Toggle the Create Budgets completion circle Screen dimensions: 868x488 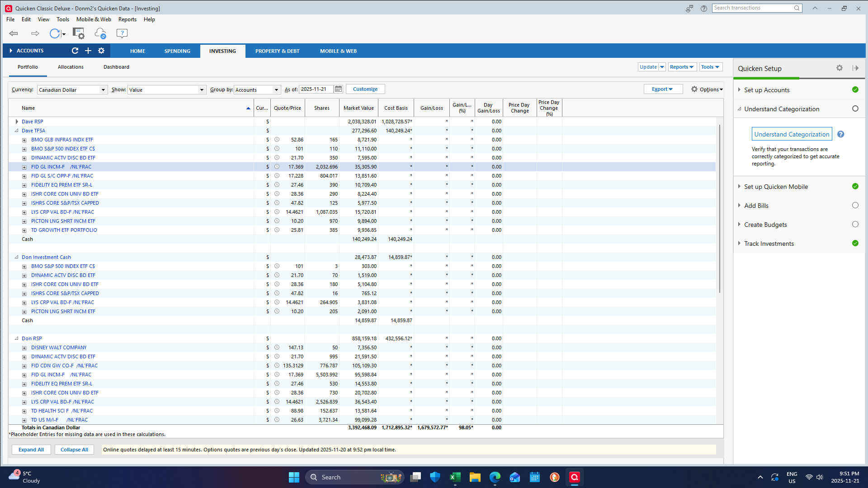coord(855,225)
